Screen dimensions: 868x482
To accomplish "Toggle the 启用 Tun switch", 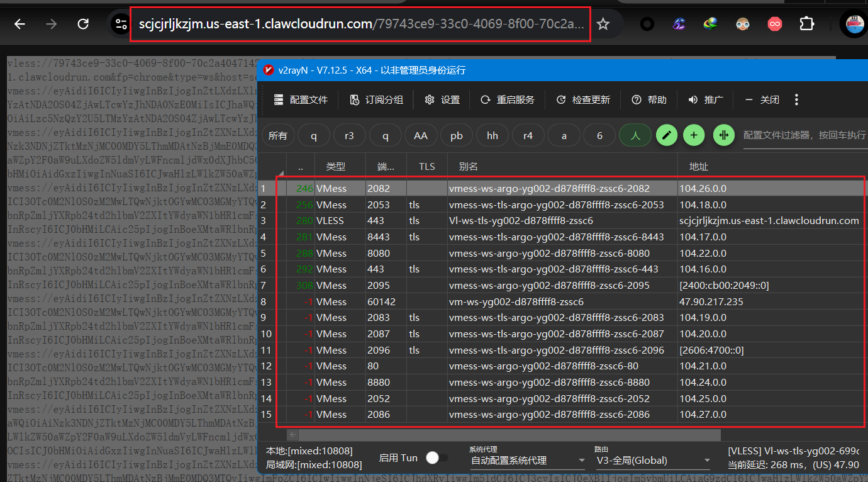I will tap(437, 458).
